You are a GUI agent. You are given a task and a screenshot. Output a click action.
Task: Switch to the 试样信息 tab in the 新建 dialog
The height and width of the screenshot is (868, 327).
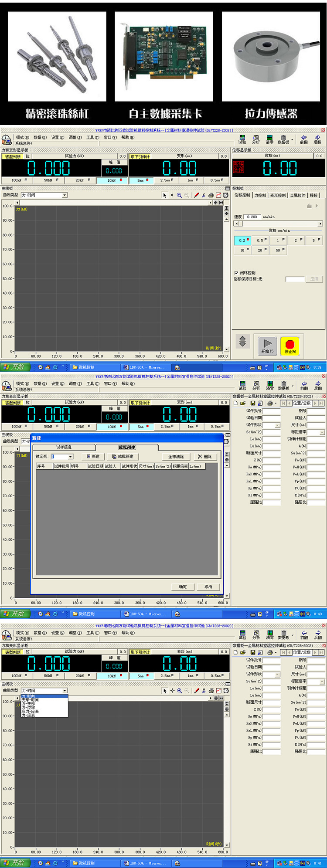[64, 447]
